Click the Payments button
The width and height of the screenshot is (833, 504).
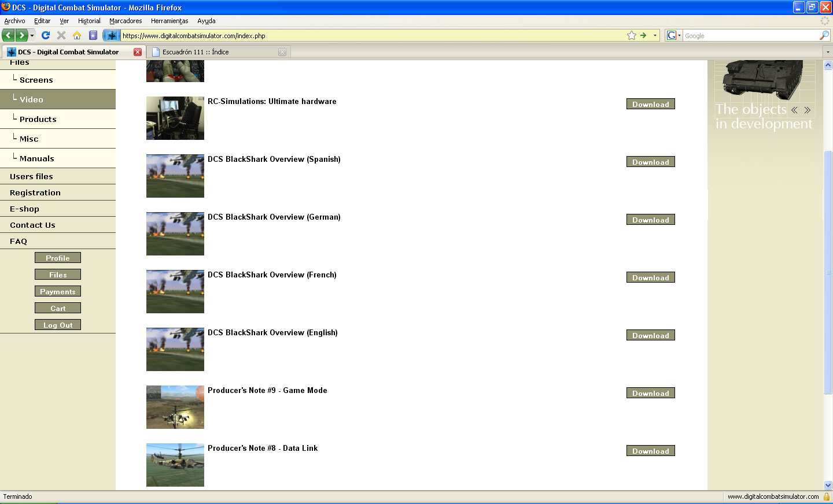coord(58,291)
